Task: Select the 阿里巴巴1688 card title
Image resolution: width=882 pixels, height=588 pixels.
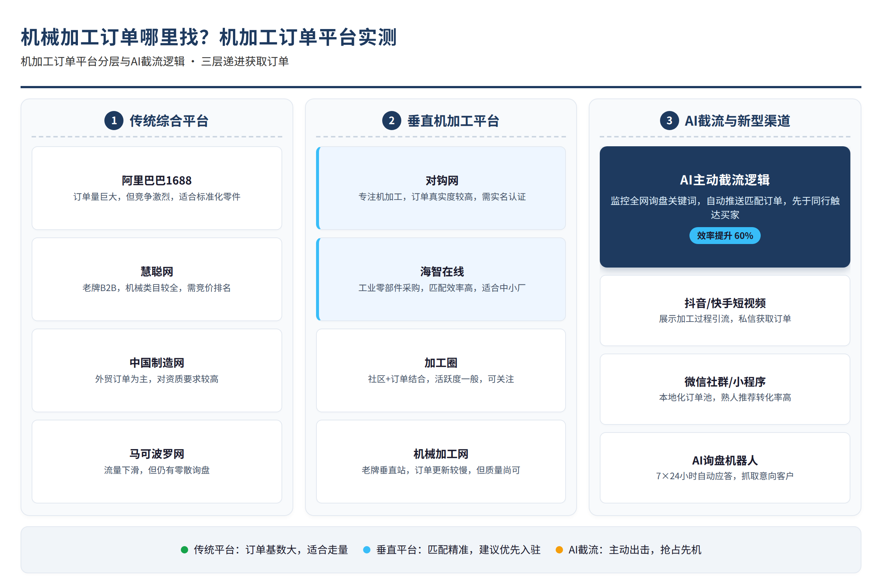Action: pos(157,181)
